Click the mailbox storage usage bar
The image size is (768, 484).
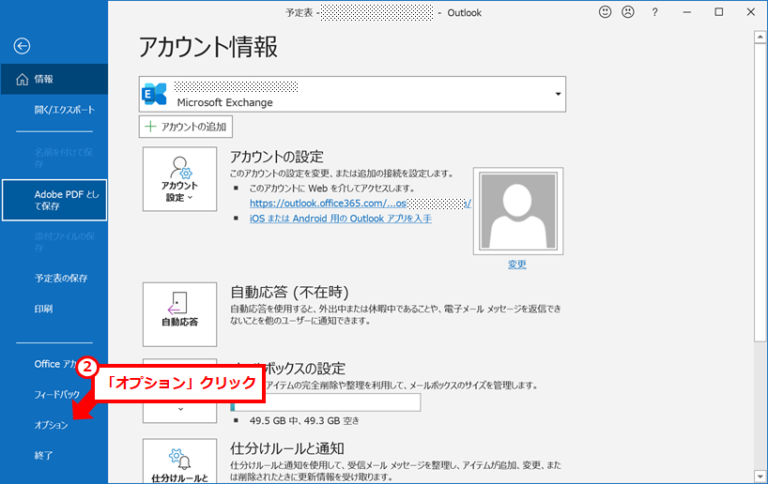click(x=325, y=403)
